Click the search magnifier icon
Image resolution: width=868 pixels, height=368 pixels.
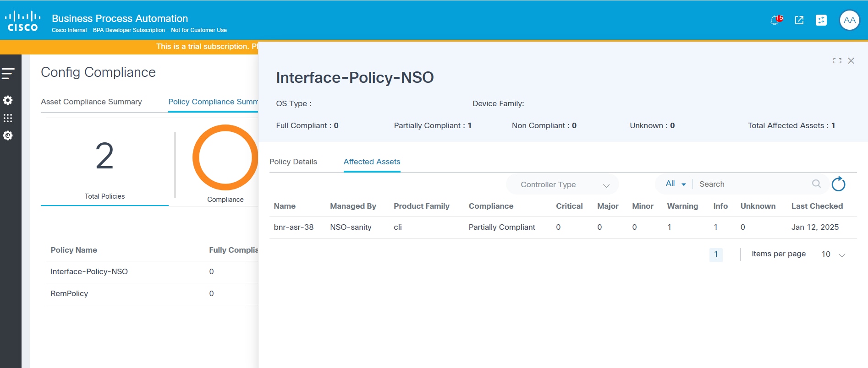[x=816, y=184]
